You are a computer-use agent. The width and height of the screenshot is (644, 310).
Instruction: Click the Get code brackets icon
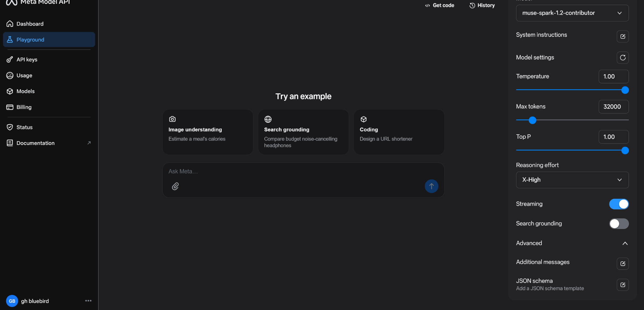point(427,5)
